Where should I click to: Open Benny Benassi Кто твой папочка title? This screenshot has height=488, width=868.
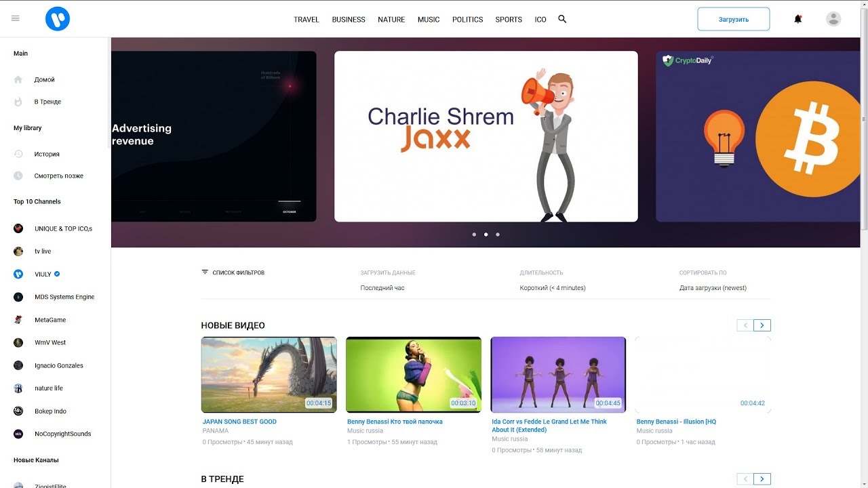pyautogui.click(x=395, y=422)
